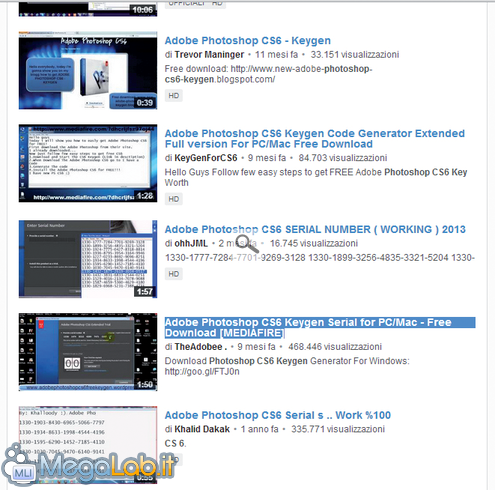Open the mediafire video thumbnail with 1:28 duration
The image size is (495, 490).
88,163
